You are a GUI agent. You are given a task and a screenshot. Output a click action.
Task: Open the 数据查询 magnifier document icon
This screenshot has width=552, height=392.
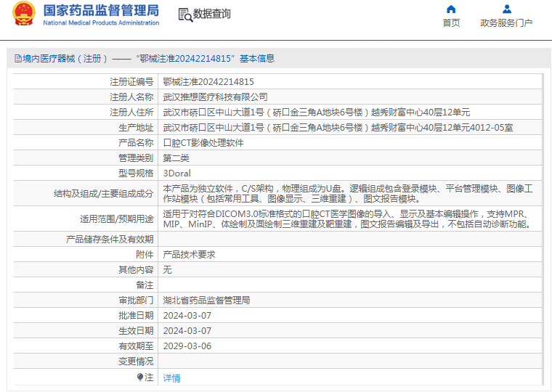pyautogui.click(x=185, y=15)
